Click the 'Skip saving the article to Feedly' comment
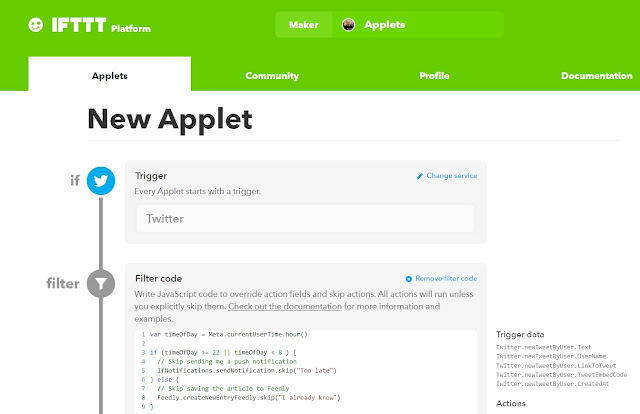The image size is (640, 414). pos(223,389)
